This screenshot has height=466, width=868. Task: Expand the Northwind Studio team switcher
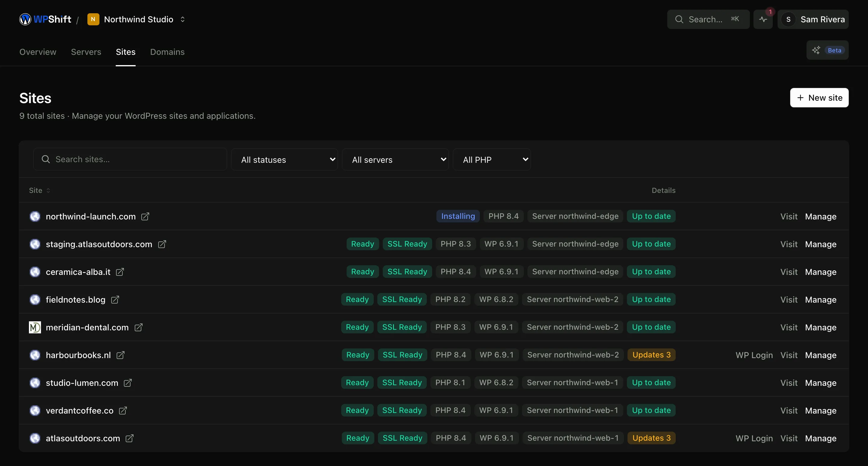(x=182, y=19)
